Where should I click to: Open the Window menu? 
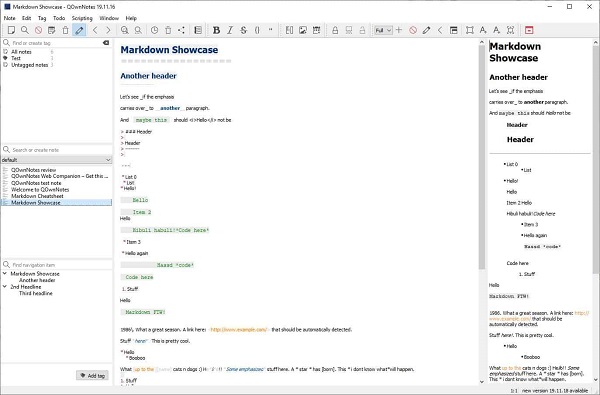coord(109,18)
